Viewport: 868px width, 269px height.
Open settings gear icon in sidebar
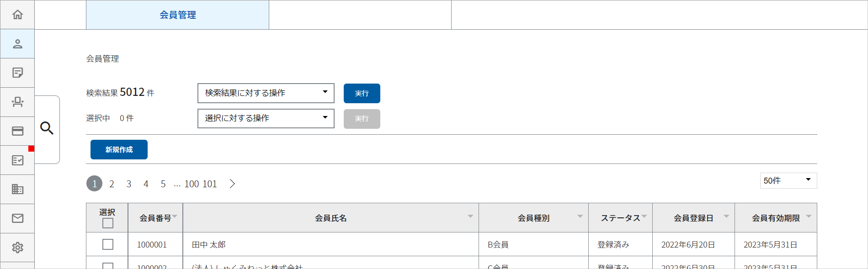click(x=17, y=248)
